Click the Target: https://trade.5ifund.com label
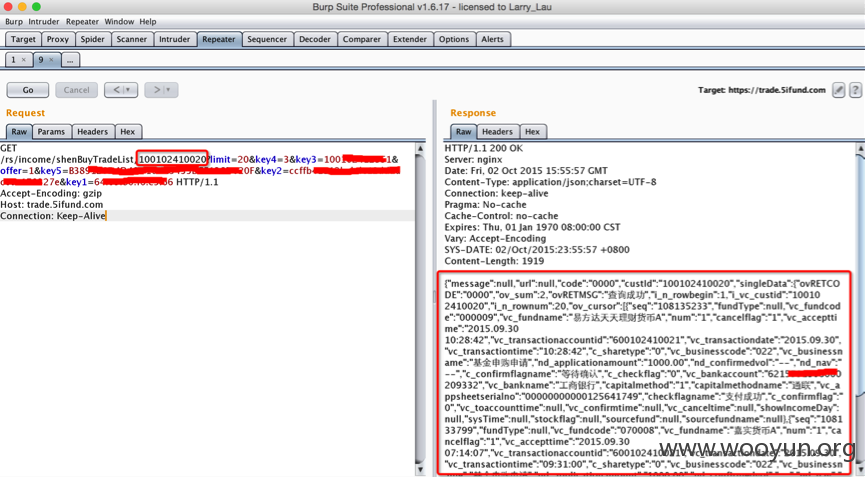Viewport: 865px width, 477px height. pos(762,90)
